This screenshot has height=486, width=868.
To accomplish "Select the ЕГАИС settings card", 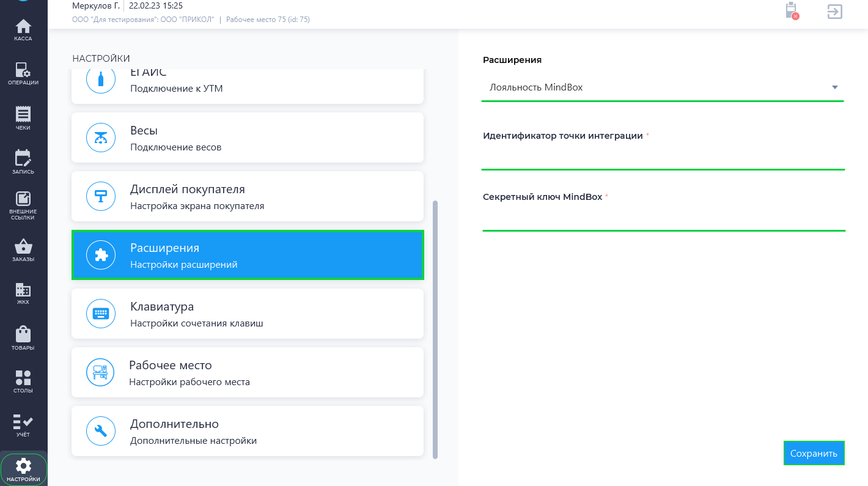I will click(x=248, y=86).
